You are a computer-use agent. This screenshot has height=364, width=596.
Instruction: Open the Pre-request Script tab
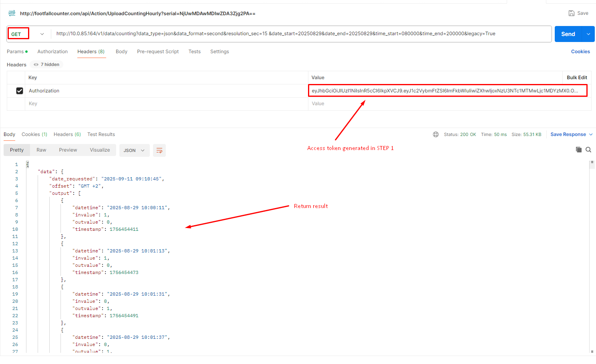coord(158,52)
